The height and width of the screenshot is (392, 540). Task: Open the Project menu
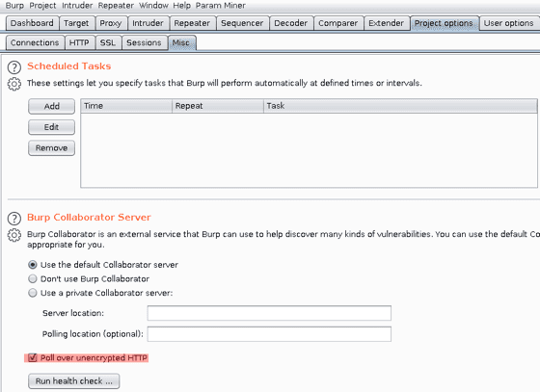(42, 6)
